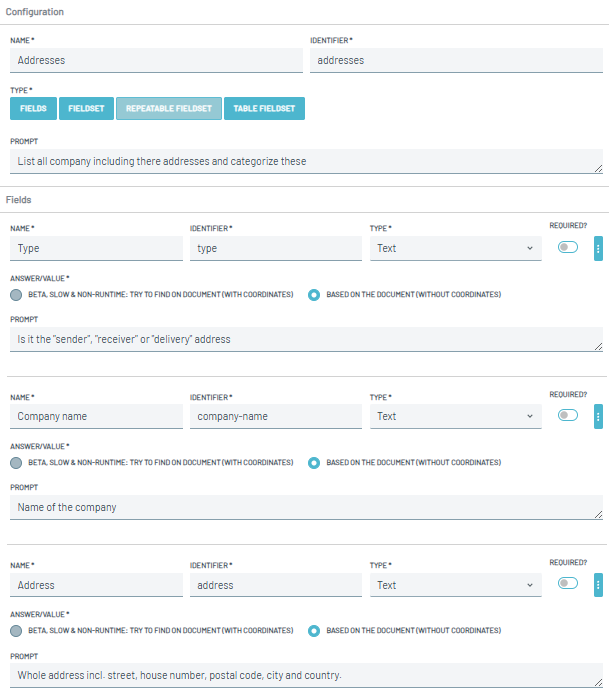The width and height of the screenshot is (609, 697).
Task: Select 'Try to find on document' for Type field
Action: (x=15, y=295)
